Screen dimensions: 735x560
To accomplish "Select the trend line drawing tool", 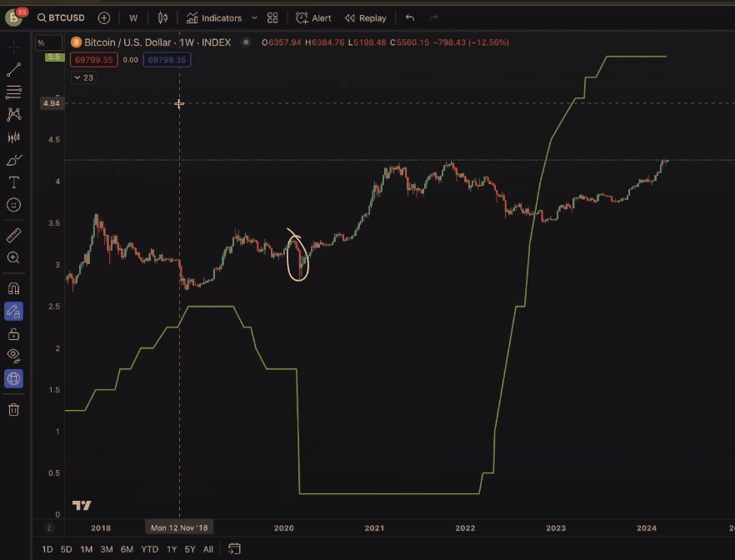I will point(13,69).
